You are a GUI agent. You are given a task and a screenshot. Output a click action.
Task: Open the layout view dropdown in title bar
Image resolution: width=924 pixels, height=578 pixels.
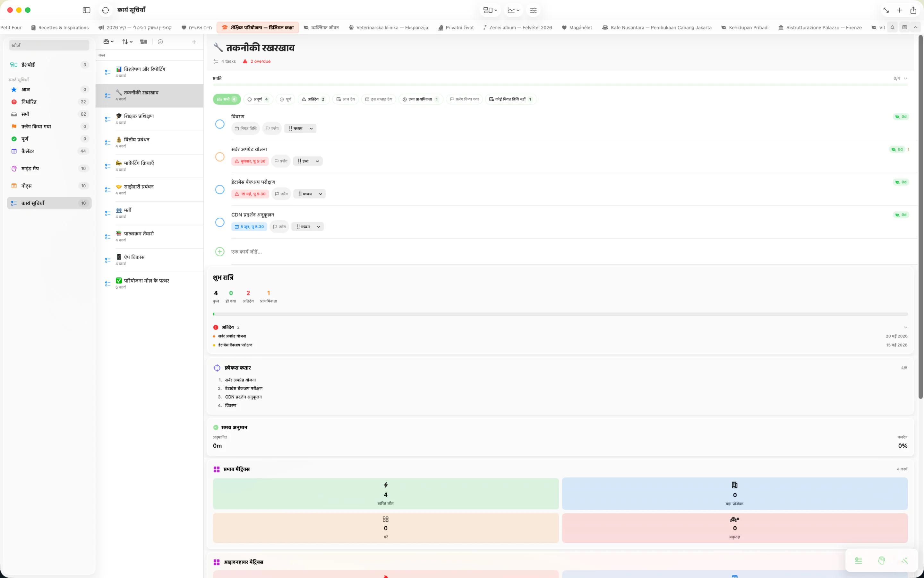tap(490, 10)
